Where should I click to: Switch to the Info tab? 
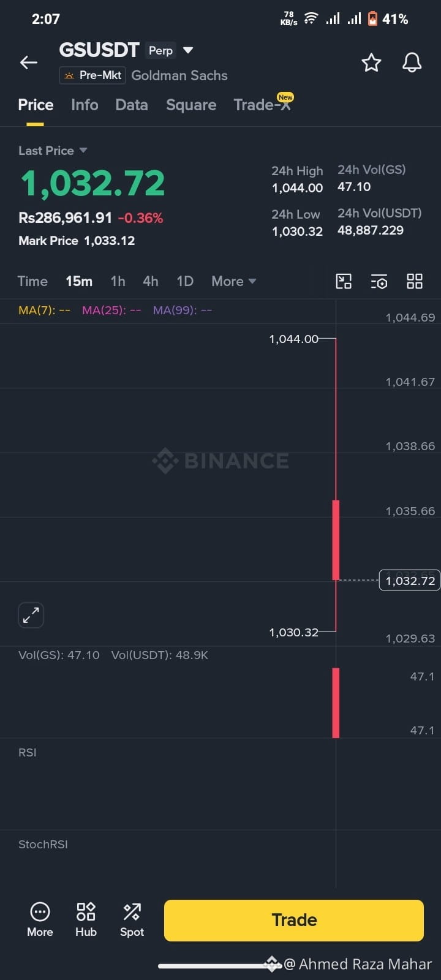pos(85,105)
